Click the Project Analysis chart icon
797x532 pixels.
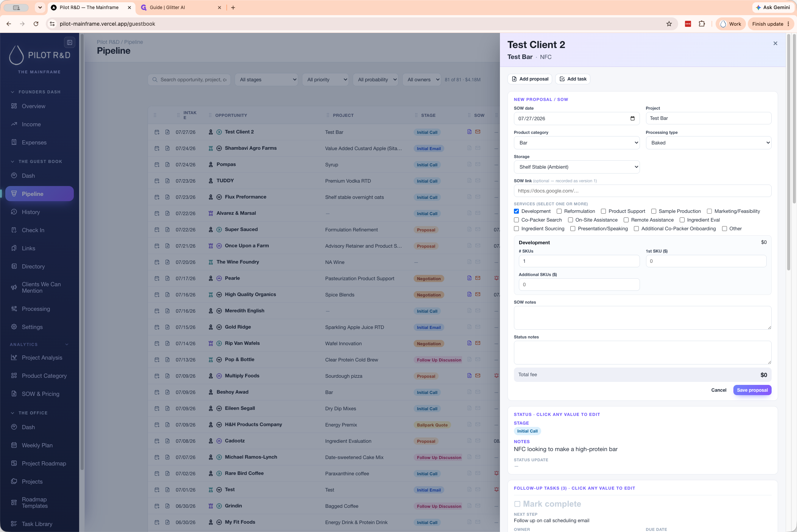pos(14,357)
